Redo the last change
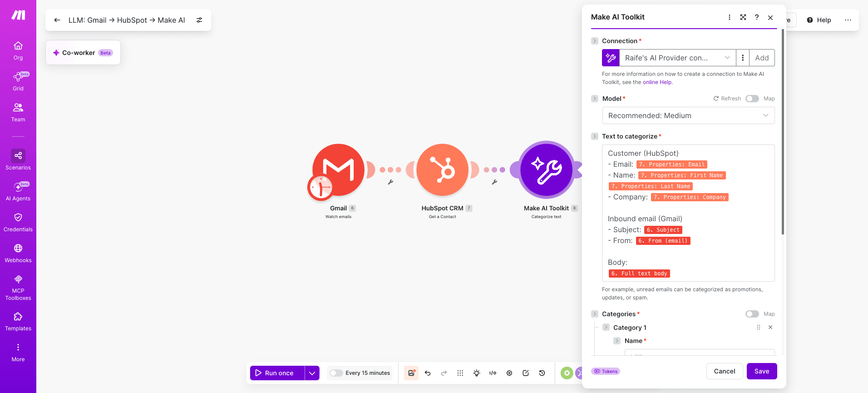The image size is (868, 393). click(444, 373)
